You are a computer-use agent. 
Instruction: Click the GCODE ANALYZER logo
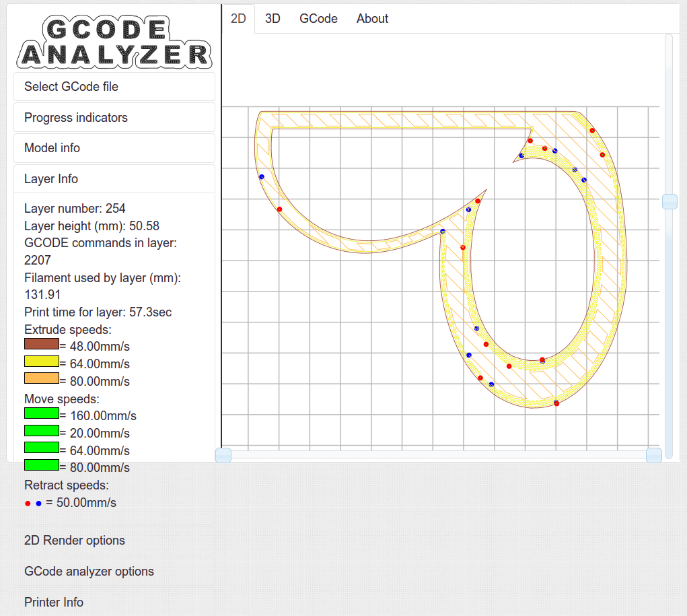(x=114, y=42)
